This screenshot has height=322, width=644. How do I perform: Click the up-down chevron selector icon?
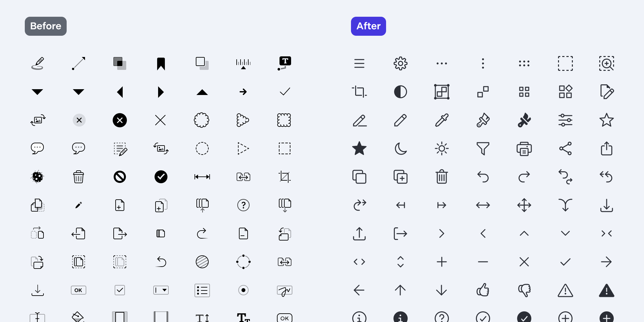400,262
